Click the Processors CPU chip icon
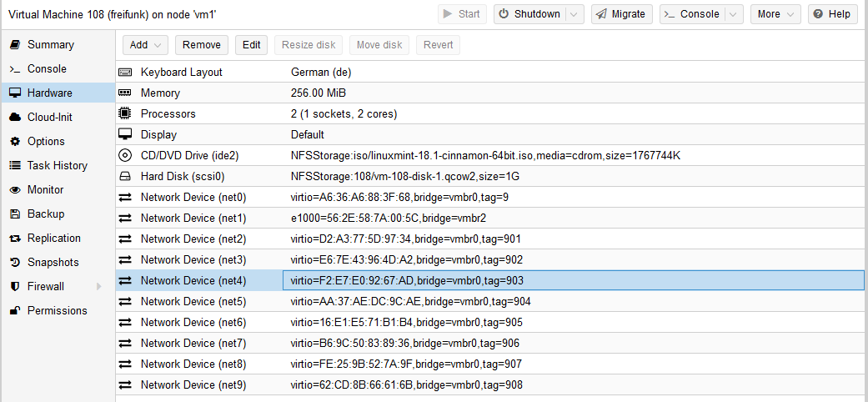This screenshot has height=402, width=868. [x=125, y=113]
